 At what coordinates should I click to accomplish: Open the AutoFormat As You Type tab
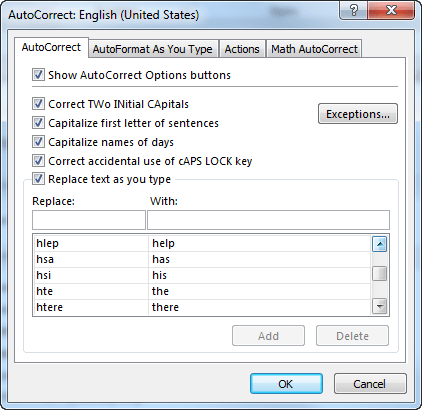click(x=153, y=49)
